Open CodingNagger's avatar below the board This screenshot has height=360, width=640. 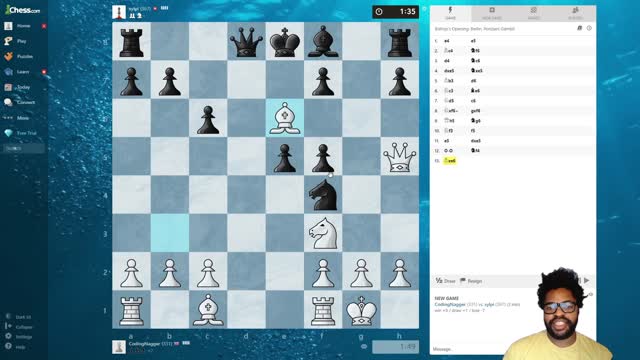tap(119, 347)
